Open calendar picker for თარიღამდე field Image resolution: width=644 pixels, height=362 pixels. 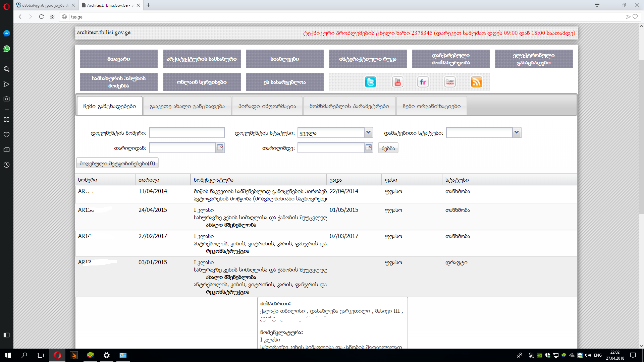pyautogui.click(x=368, y=147)
